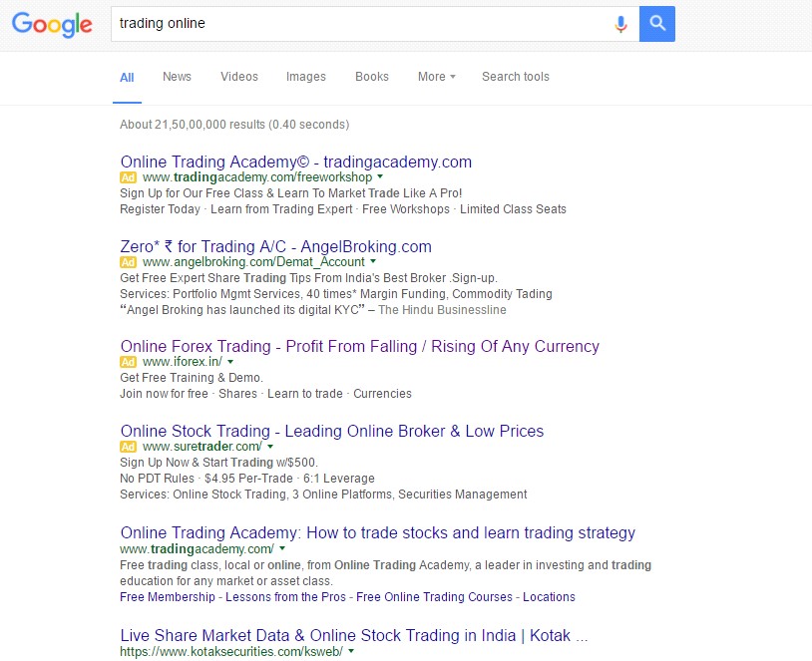This screenshot has height=661, width=812.
Task: Open dropdown arrow next to www.iforex.in
Action: click(230, 361)
